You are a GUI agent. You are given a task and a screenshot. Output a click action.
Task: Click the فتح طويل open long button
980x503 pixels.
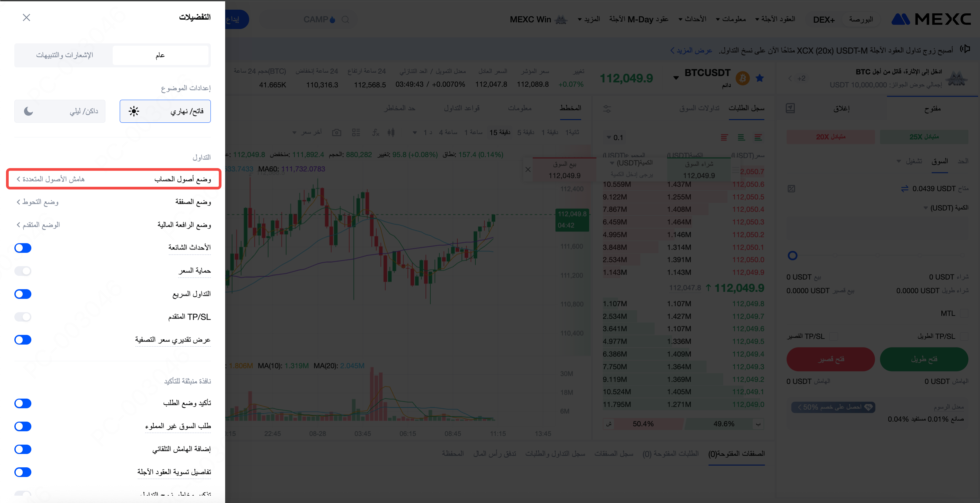[x=924, y=359]
